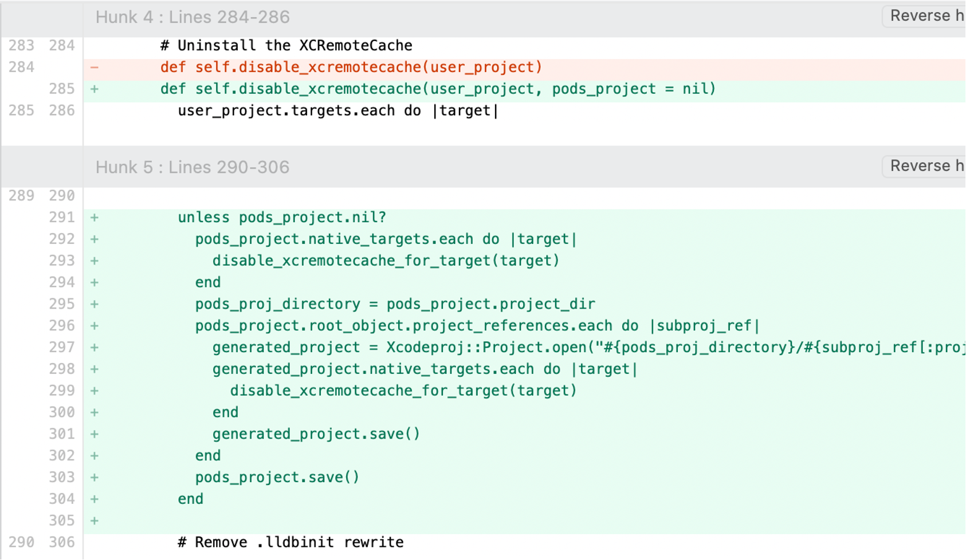
Task: Click new line number 299 in gutter
Action: click(62, 391)
